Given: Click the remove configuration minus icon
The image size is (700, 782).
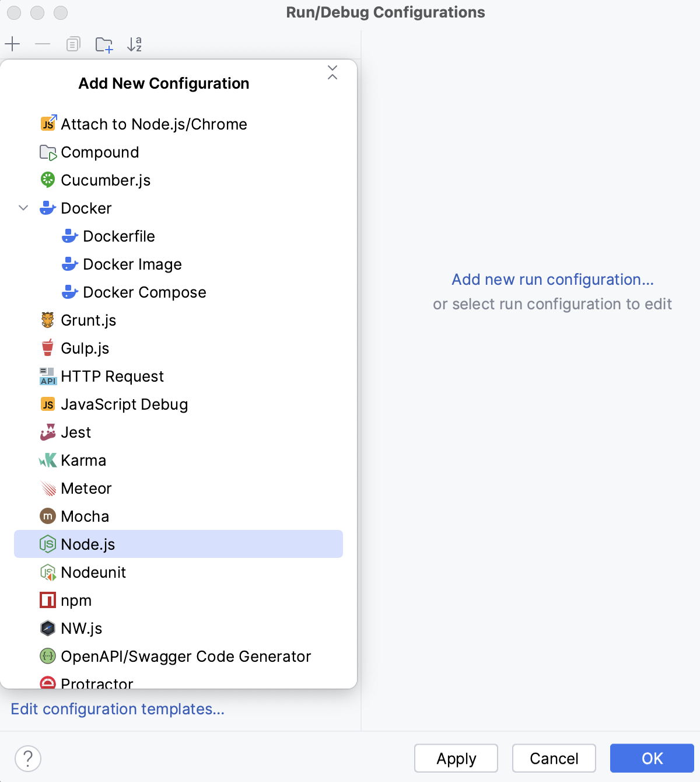Looking at the screenshot, I should pos(41,44).
